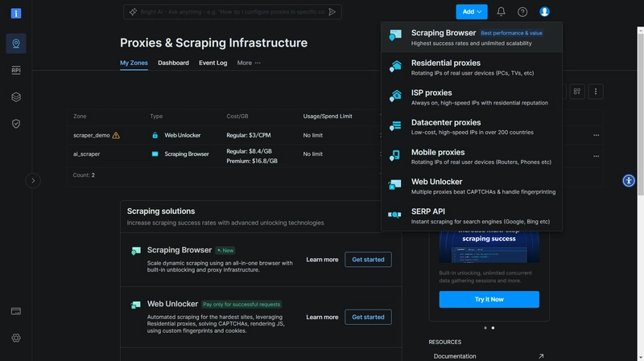
Task: Open the datasets layers sidebar icon
Action: click(x=16, y=96)
